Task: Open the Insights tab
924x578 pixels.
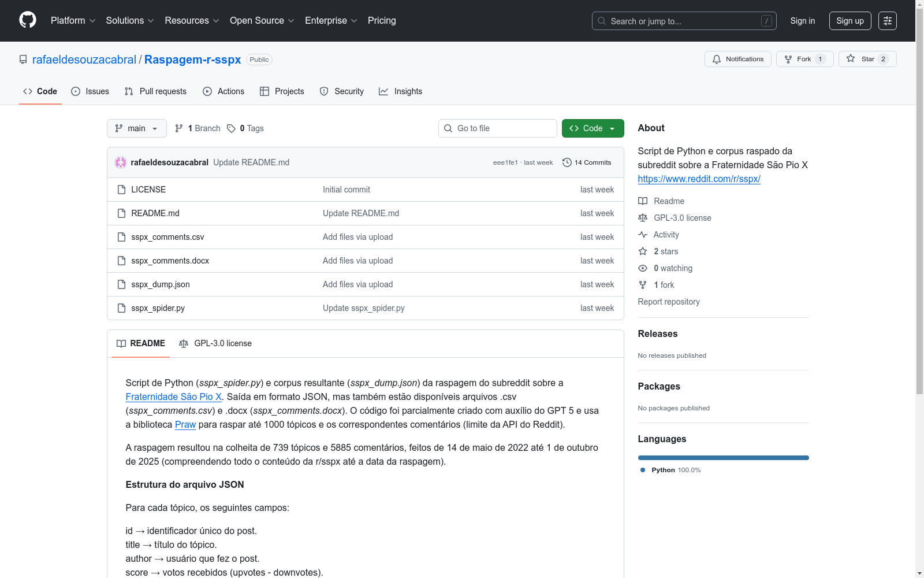Action: click(x=401, y=91)
